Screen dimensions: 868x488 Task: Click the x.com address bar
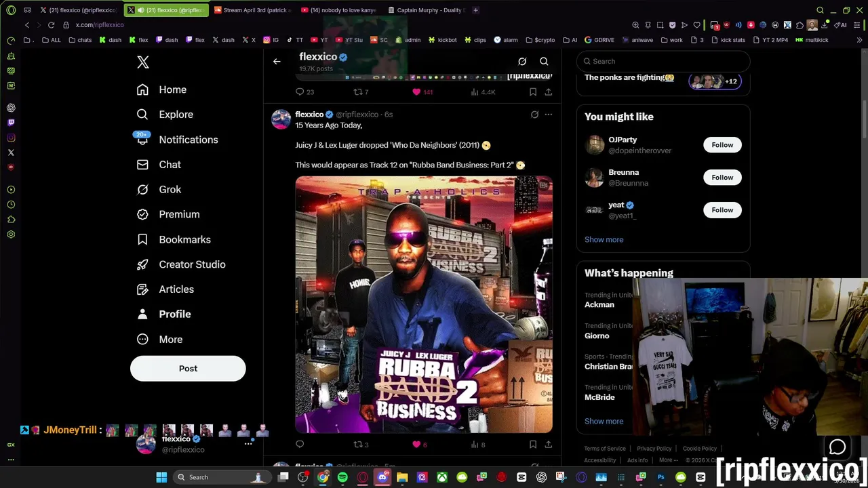coord(100,25)
